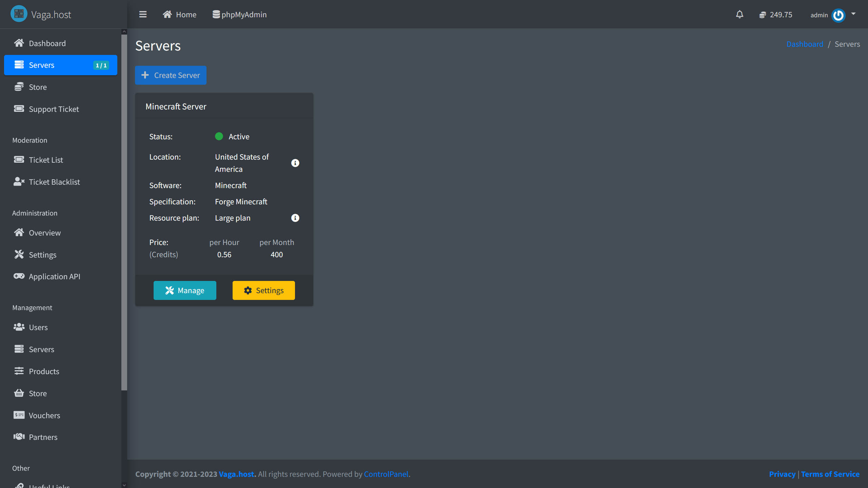868x488 pixels.
Task: Open the Terms of Service link
Action: (830, 474)
